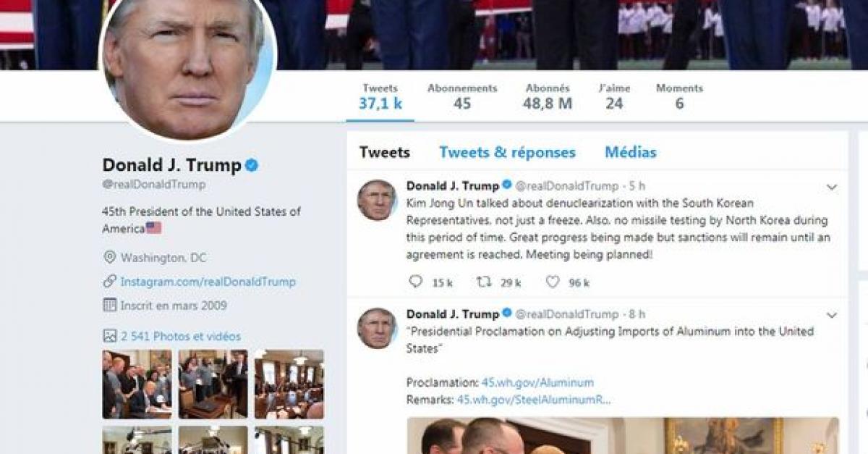This screenshot has width=868, height=454.
Task: Open the Abonnements 45 following list
Action: (462, 96)
